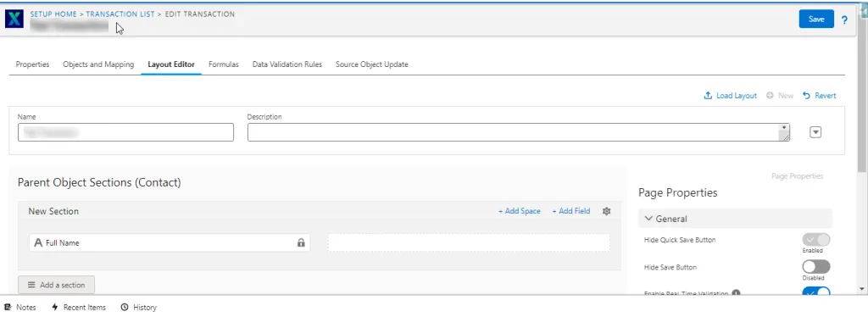Click the Recent Items lightning icon
Viewport: 868px width, 317px height.
tap(55, 307)
